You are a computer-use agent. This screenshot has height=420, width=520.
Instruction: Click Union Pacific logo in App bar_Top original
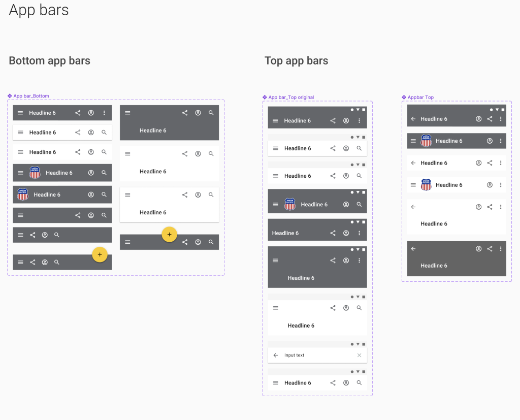pyautogui.click(x=290, y=204)
